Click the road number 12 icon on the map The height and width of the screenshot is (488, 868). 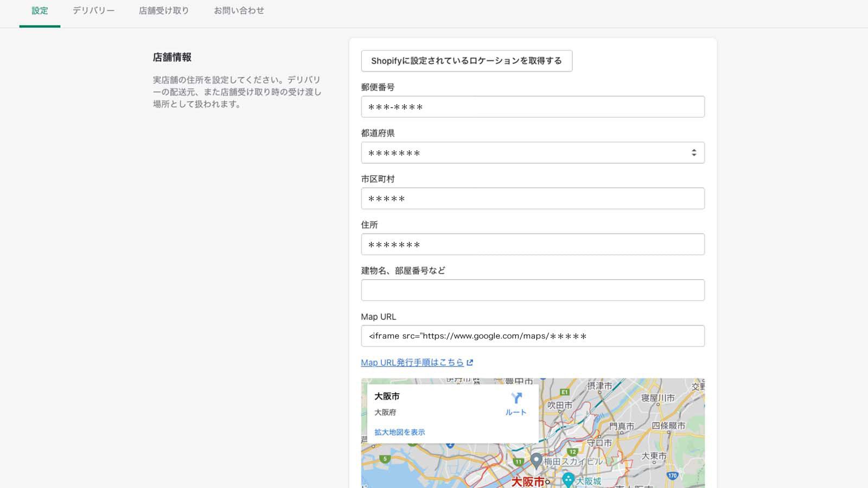(x=573, y=452)
